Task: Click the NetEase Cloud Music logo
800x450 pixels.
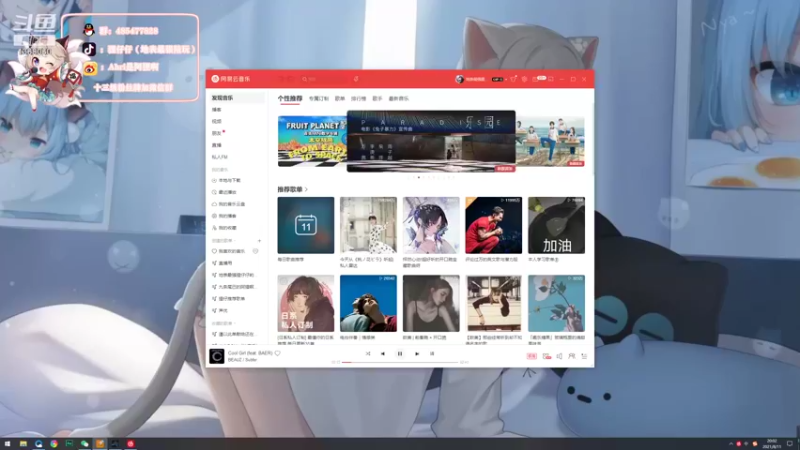Action: tap(231, 79)
